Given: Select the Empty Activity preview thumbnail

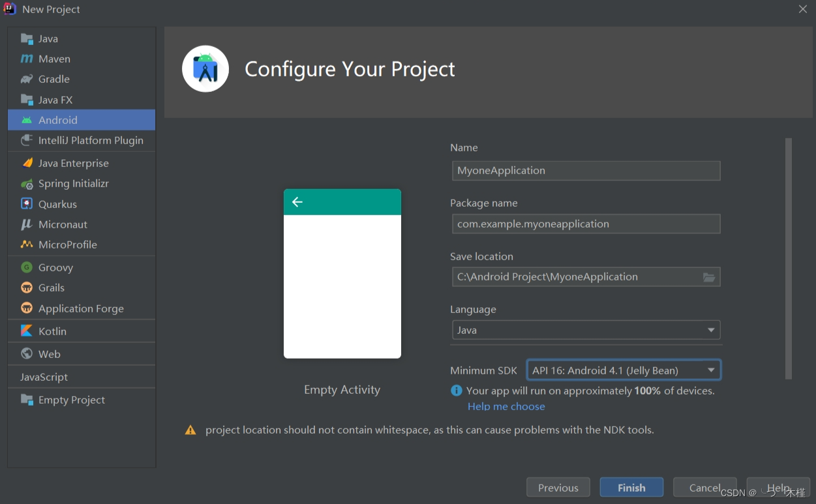Looking at the screenshot, I should click(x=342, y=273).
